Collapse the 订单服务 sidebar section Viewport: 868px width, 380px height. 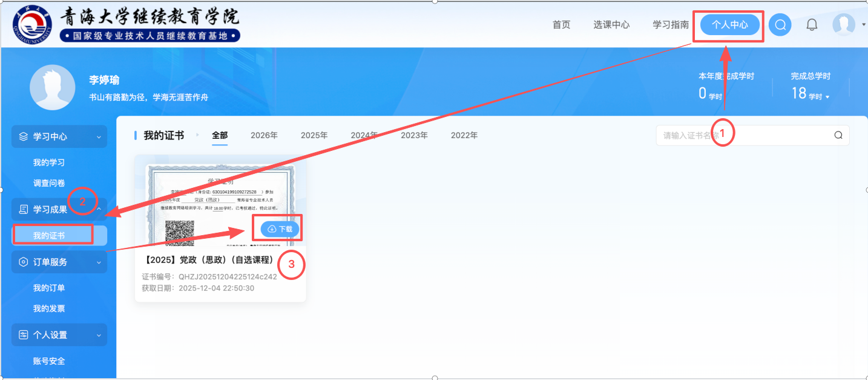pyautogui.click(x=59, y=262)
